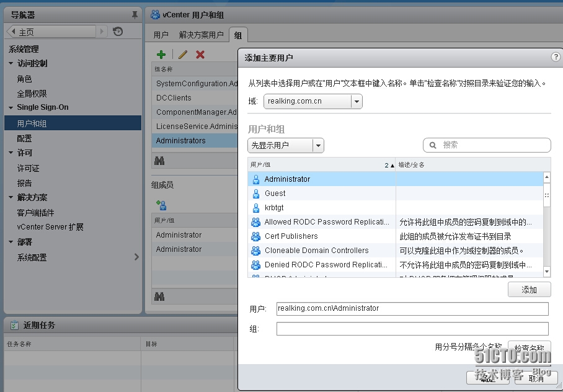This screenshot has width=563, height=392.
Task: Click the Guest user icon
Action: pyautogui.click(x=256, y=194)
